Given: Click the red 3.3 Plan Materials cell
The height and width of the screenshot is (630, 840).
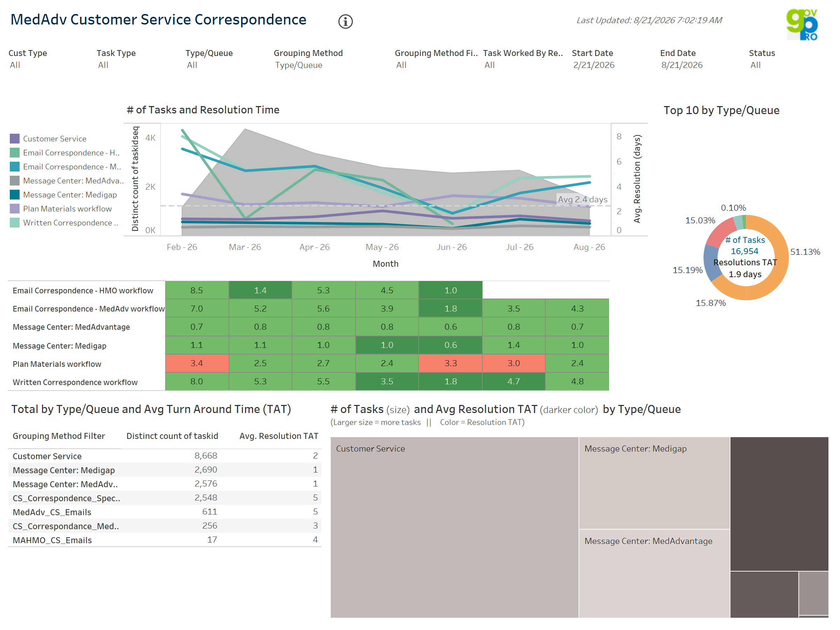Looking at the screenshot, I should 450,363.
